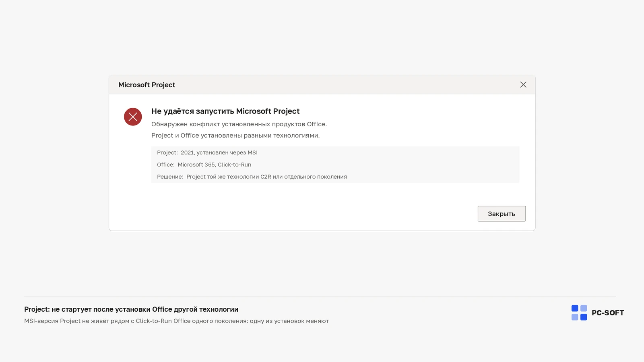644x362 pixels.
Task: Click caption 'Project: не стартует после установки Office'
Action: coord(131,309)
